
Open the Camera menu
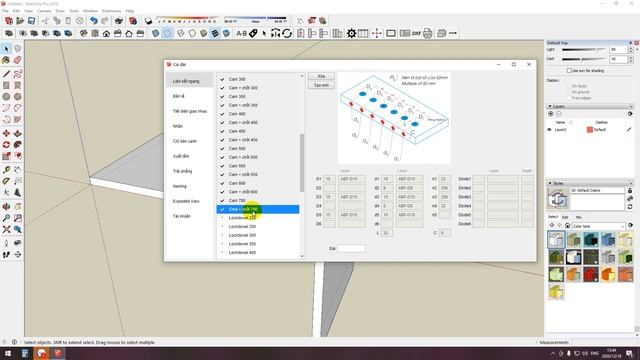tap(44, 11)
